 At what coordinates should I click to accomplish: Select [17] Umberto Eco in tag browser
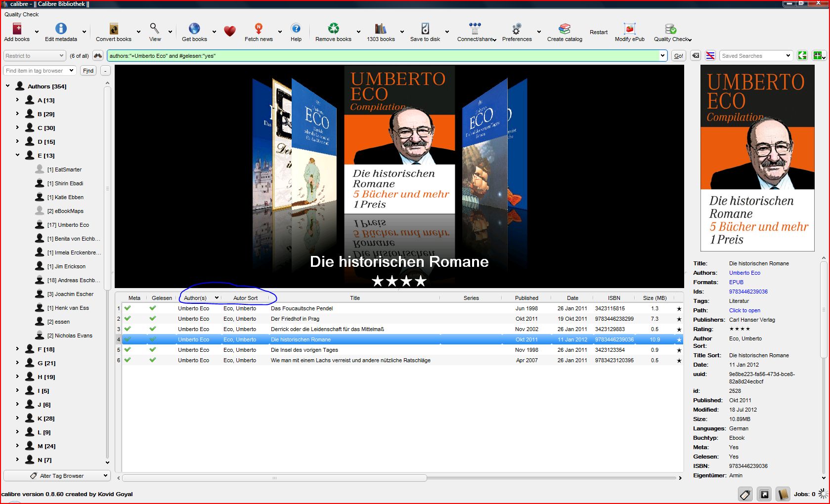coord(68,225)
